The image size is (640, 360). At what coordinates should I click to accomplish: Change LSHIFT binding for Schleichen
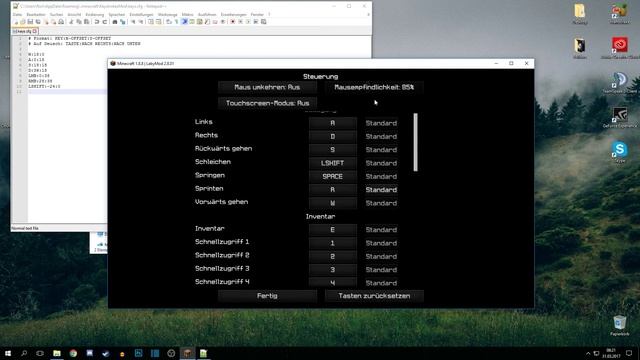(333, 163)
